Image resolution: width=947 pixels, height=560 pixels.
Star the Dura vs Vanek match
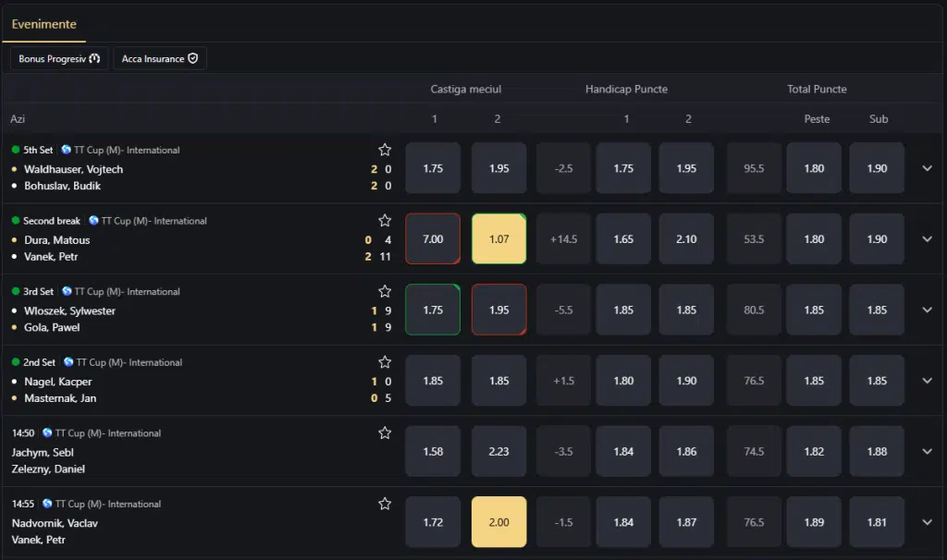coord(385,220)
